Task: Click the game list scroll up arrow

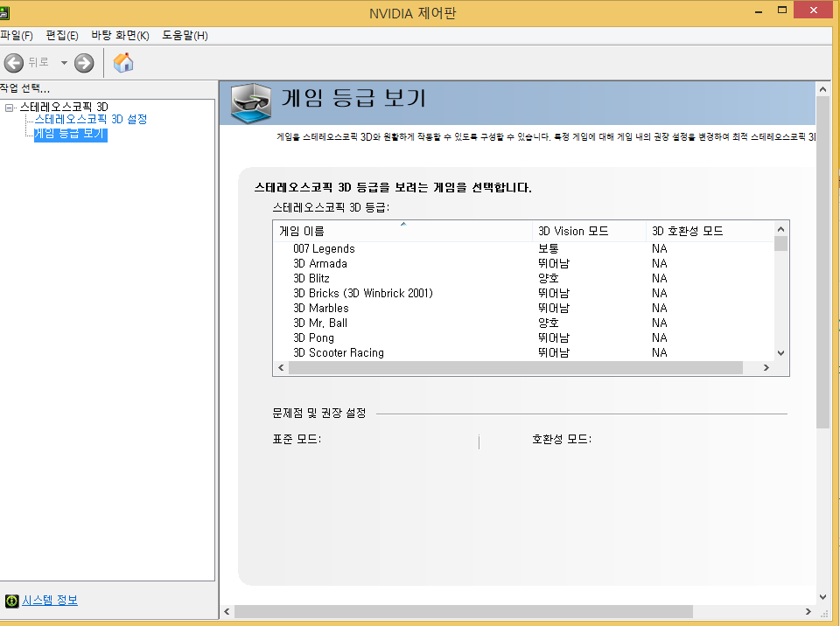Action: pos(780,229)
